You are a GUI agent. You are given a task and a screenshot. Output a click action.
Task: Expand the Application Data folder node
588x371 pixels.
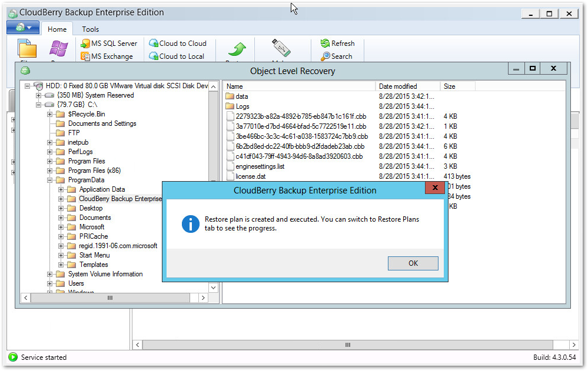[x=61, y=189]
